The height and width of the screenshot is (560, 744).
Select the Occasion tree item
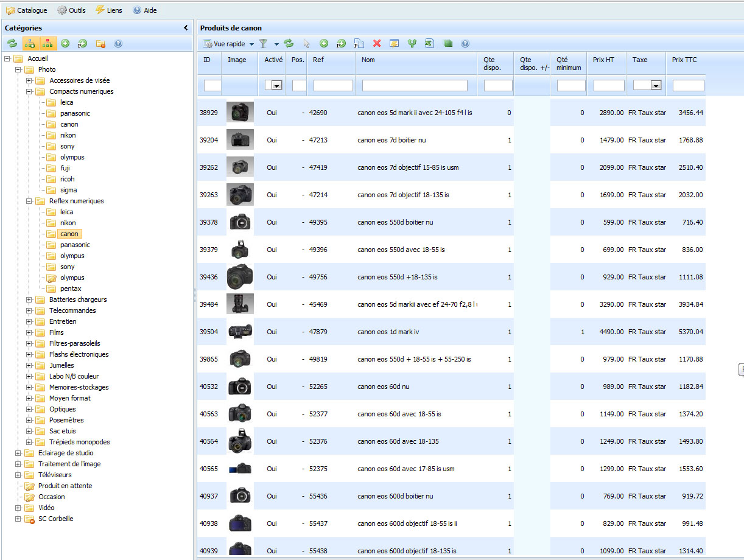[x=51, y=497]
